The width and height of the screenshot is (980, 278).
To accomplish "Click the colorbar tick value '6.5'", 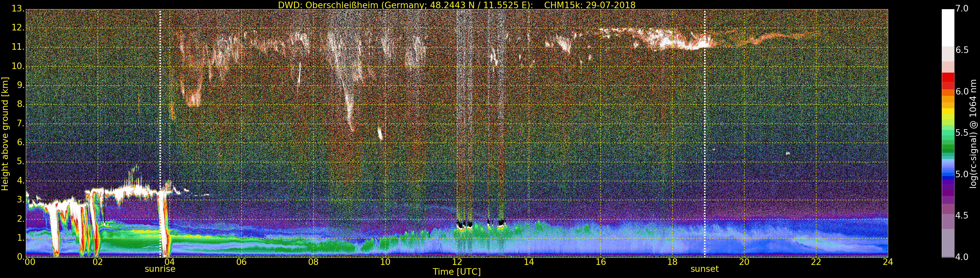I will coord(962,50).
